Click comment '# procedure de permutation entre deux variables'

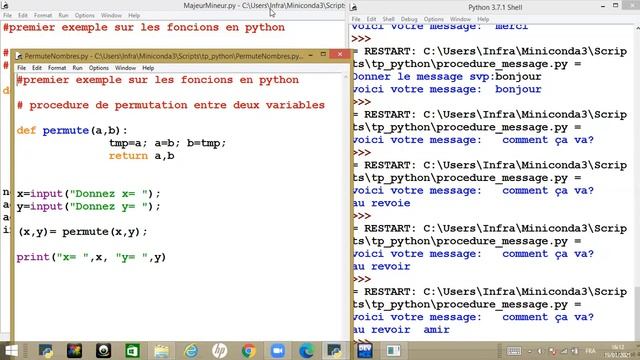171,105
